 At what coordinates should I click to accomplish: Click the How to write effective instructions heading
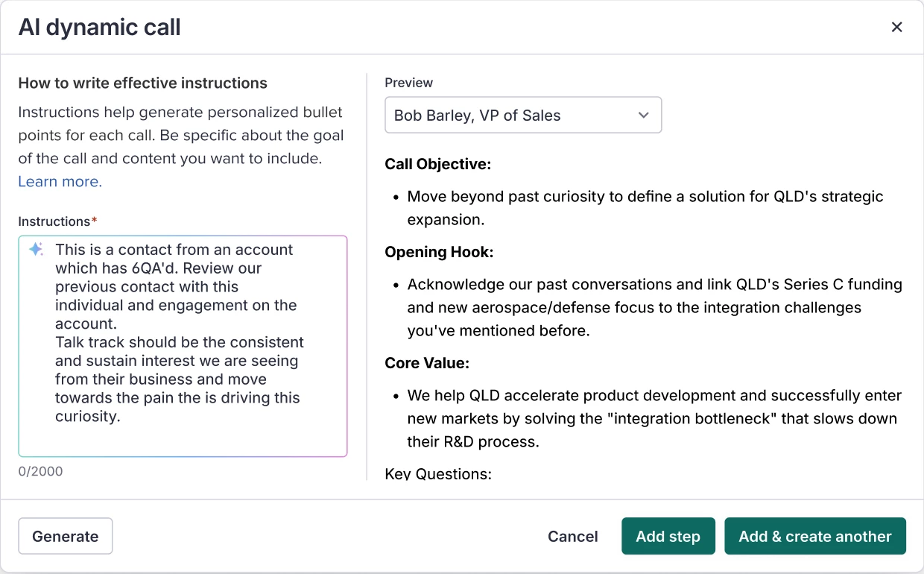tap(142, 83)
